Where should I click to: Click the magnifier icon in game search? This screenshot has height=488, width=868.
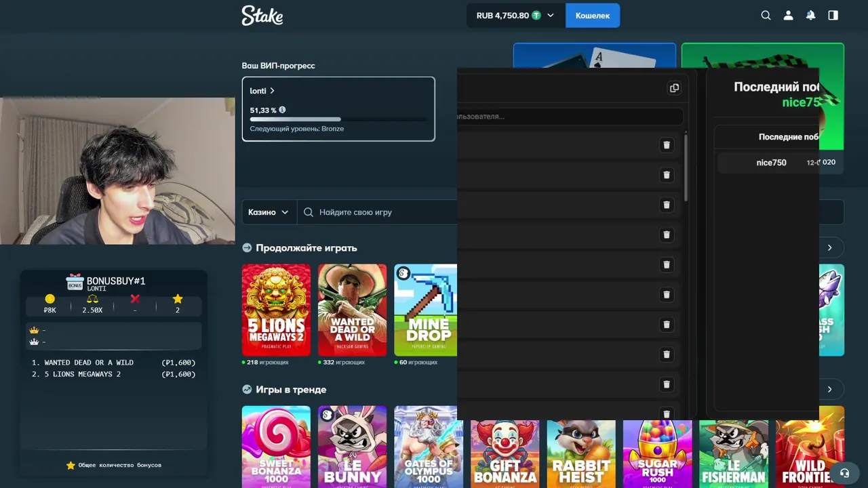(309, 212)
